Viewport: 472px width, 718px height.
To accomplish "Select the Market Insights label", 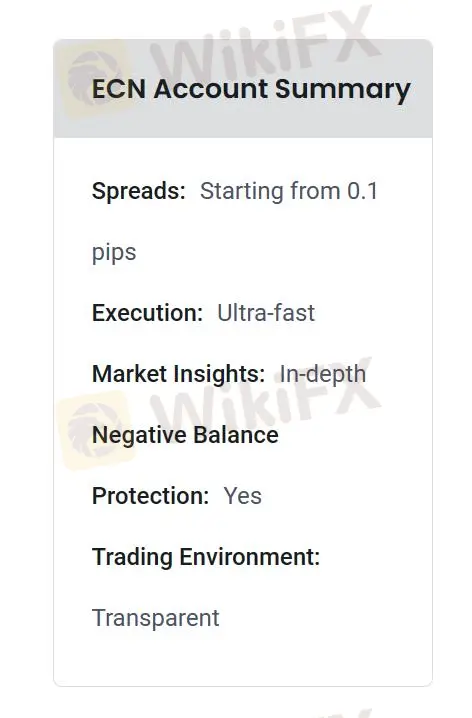I will [x=179, y=374].
